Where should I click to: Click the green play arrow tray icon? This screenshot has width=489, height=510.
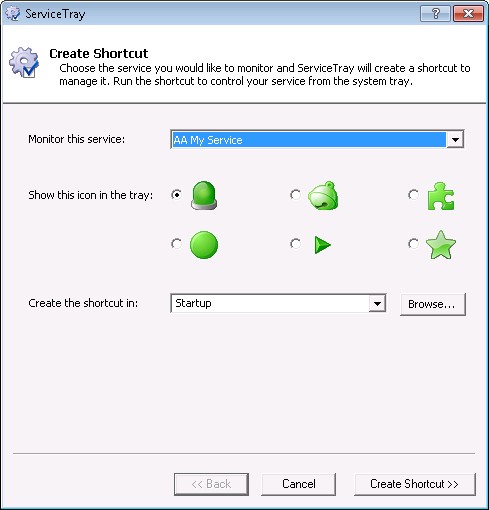coord(322,245)
